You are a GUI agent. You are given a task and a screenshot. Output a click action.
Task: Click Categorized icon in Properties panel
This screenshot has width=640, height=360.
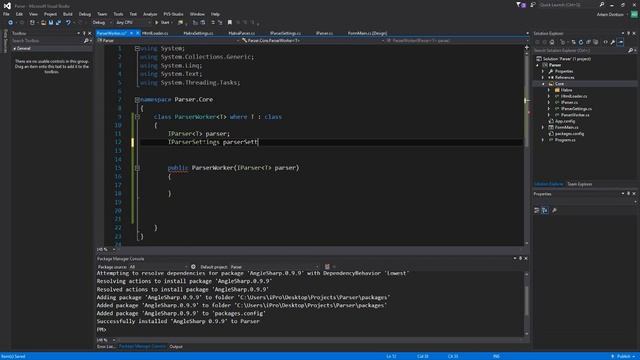click(x=537, y=211)
